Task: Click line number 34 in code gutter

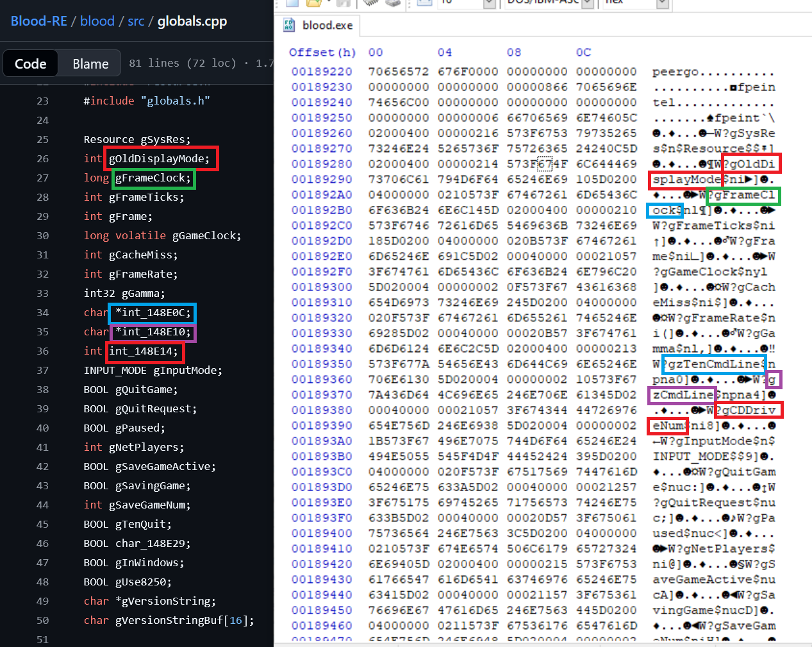Action: click(x=42, y=312)
